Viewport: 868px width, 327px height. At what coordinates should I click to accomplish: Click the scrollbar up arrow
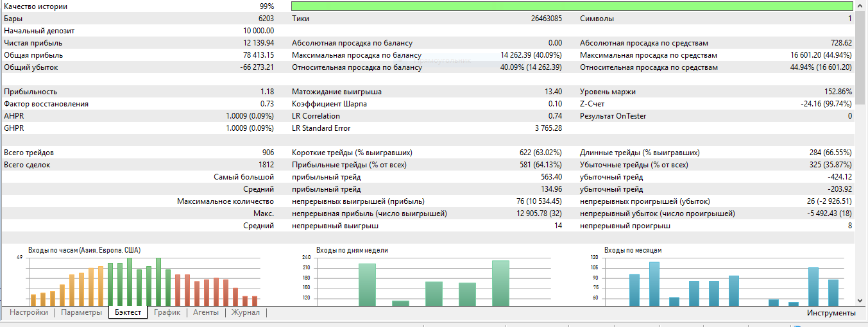click(x=860, y=5)
